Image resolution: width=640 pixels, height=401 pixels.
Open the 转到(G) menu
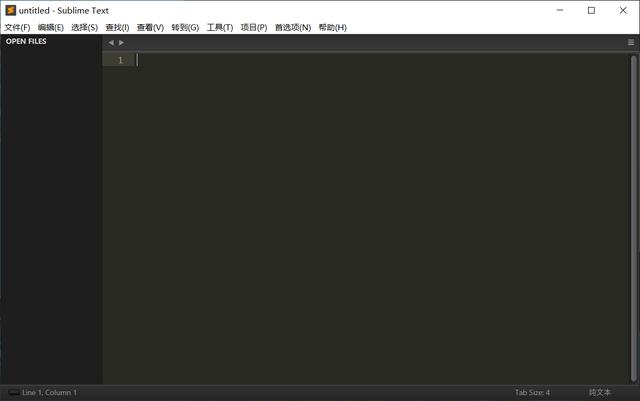pyautogui.click(x=185, y=27)
